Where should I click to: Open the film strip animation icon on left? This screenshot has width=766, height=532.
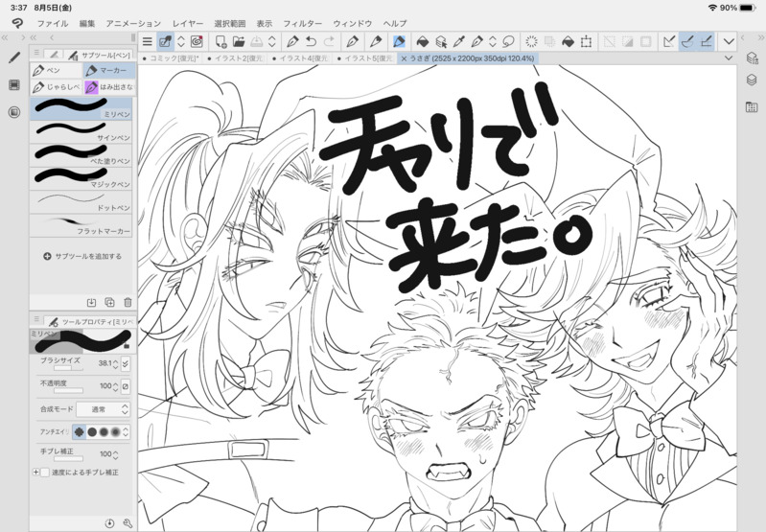[14, 85]
